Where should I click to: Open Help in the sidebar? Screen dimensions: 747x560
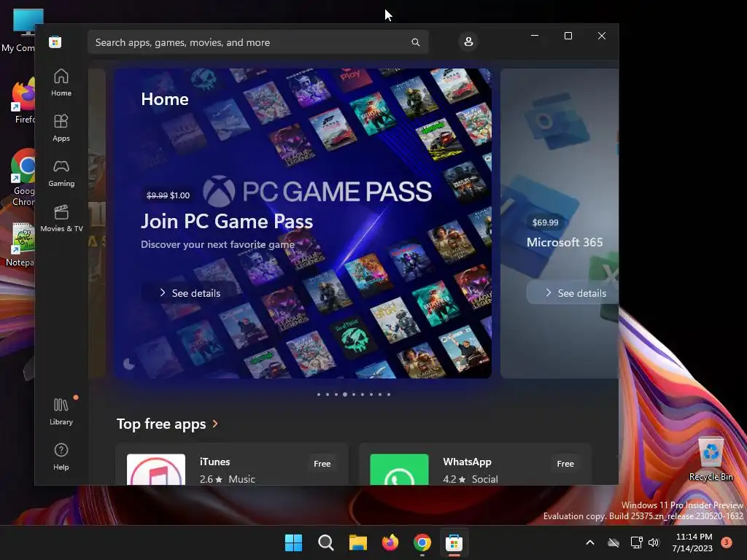pos(61,457)
